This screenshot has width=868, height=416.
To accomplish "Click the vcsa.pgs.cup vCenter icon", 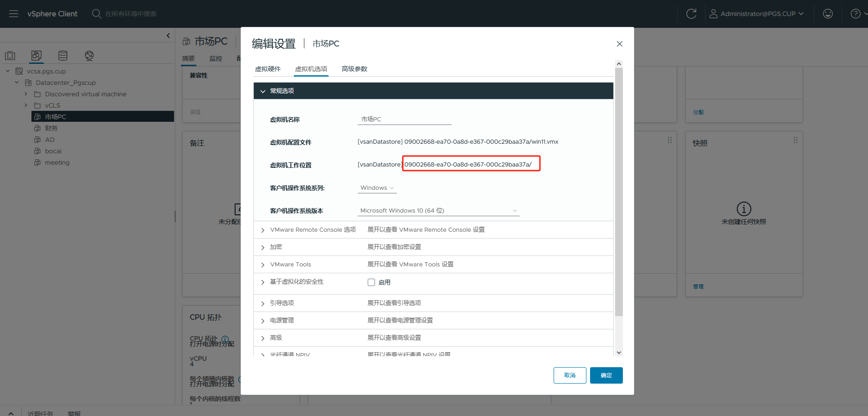I will (x=19, y=71).
